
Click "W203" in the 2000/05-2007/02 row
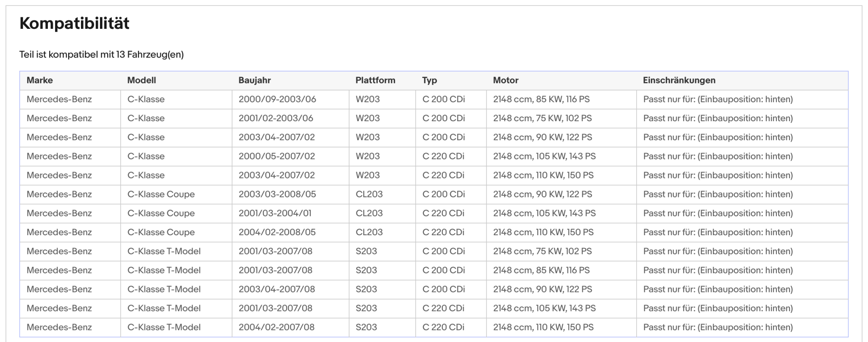click(368, 156)
